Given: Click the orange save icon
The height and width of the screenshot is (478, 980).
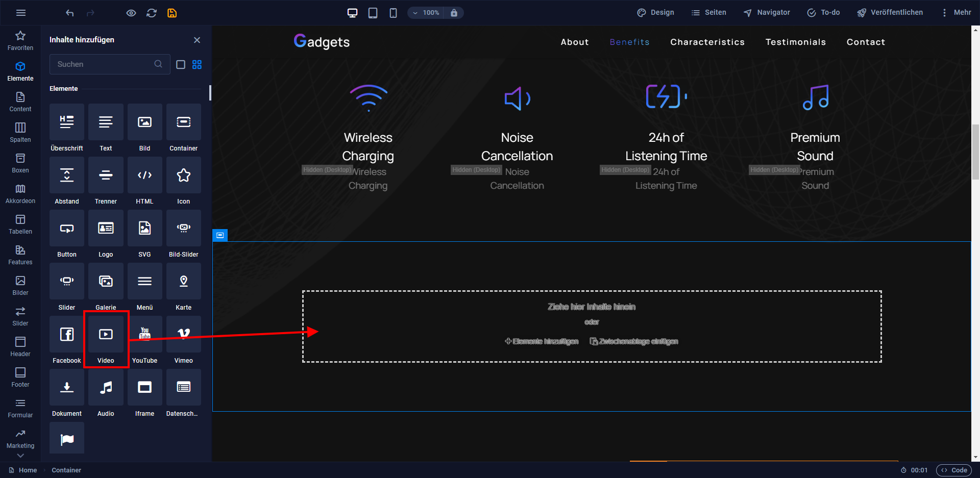Looking at the screenshot, I should (x=172, y=13).
